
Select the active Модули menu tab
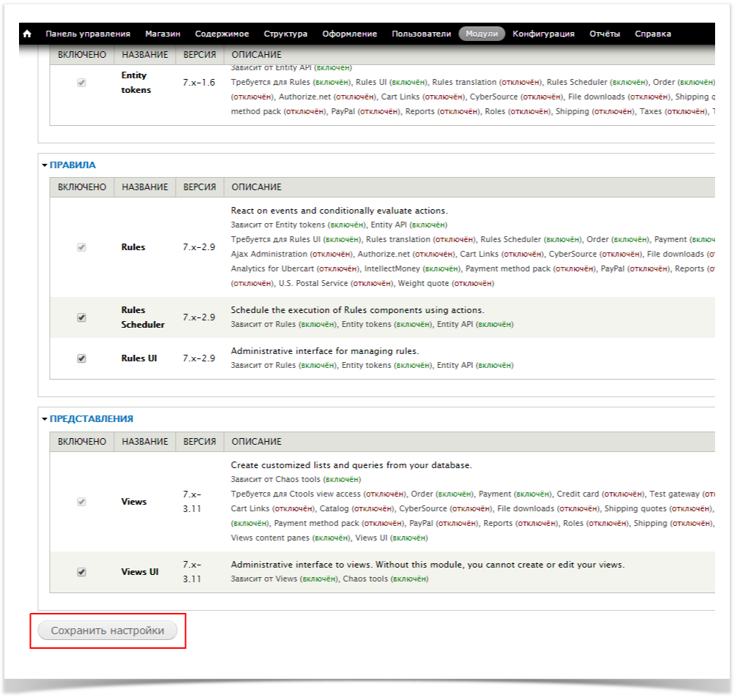tap(482, 34)
